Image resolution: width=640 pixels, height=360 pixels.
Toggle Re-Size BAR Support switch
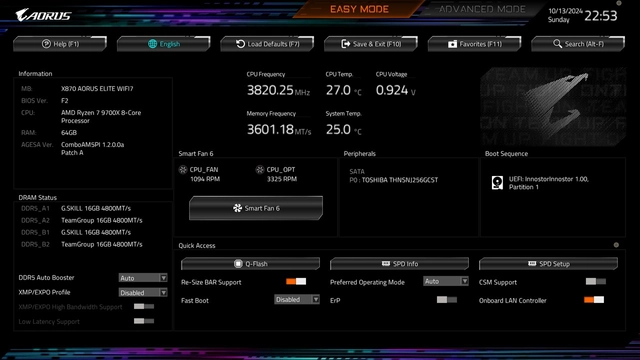(x=296, y=281)
